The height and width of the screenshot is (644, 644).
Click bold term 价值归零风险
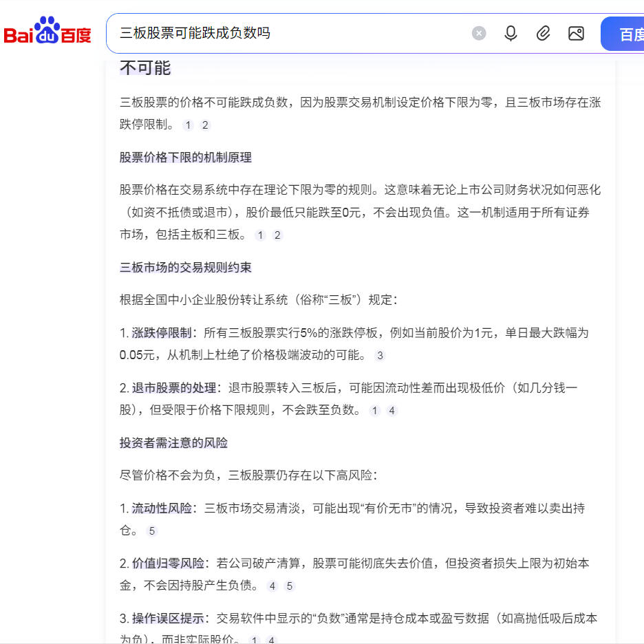168,563
